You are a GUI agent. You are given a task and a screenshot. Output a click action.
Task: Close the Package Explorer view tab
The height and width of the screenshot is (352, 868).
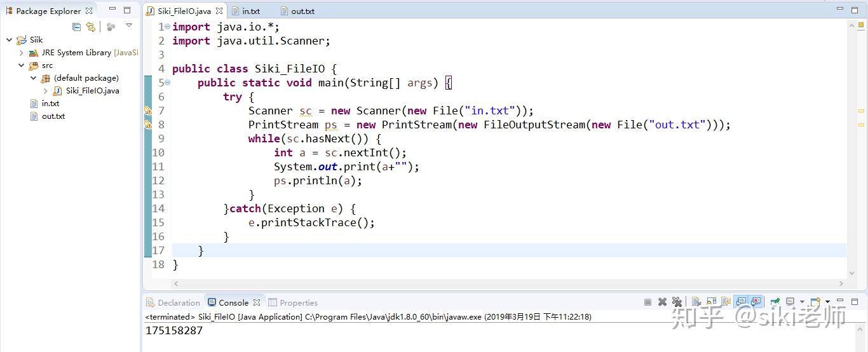[x=89, y=11]
